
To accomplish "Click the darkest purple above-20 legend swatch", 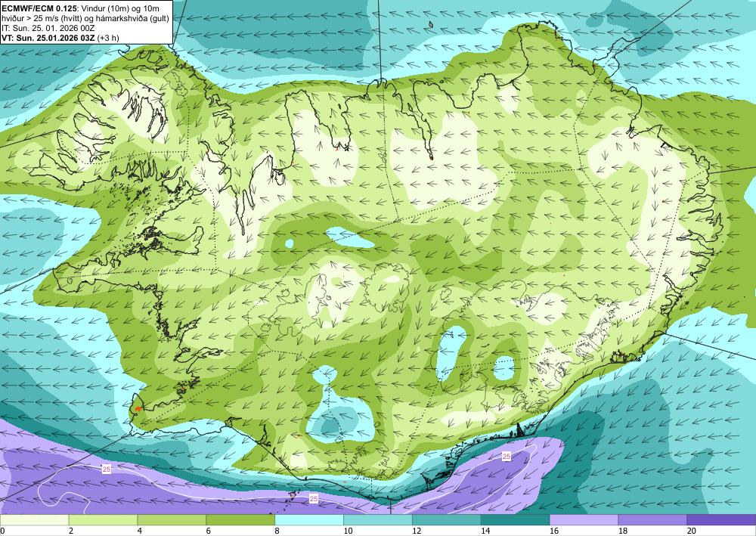I will click(x=721, y=520).
